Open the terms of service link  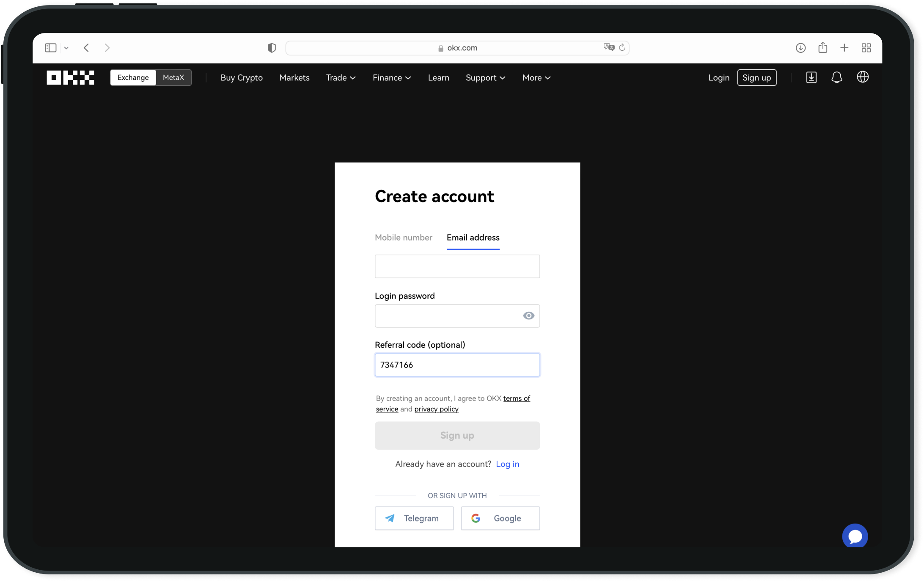(517, 398)
